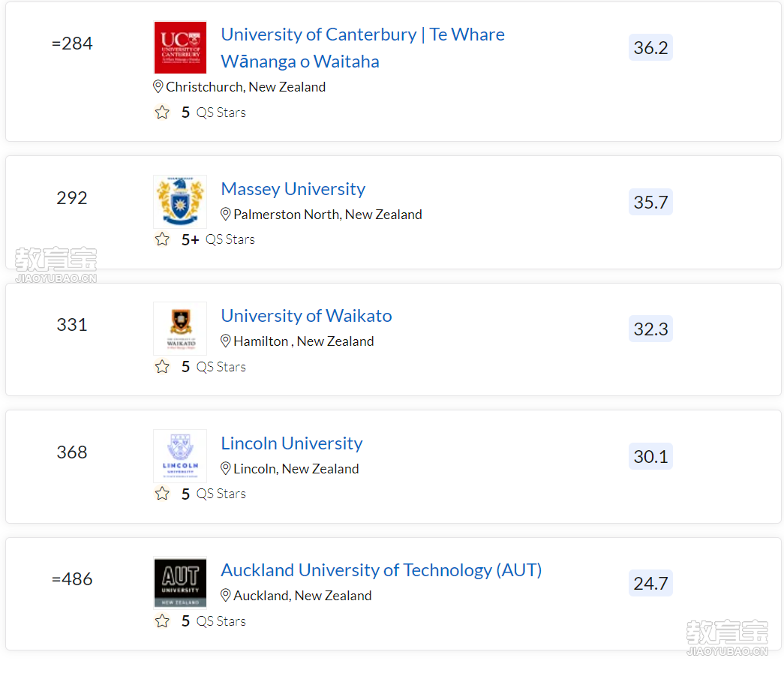This screenshot has width=784, height=673.
Task: Open University of Canterbury link
Action: [x=362, y=48]
